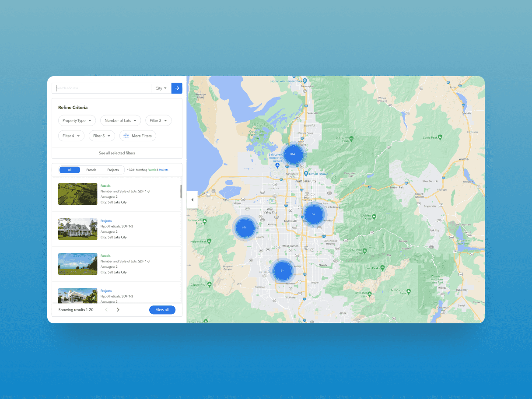Screen dimensions: 532x399
Task: Click See all selected filters
Action: click(117, 153)
